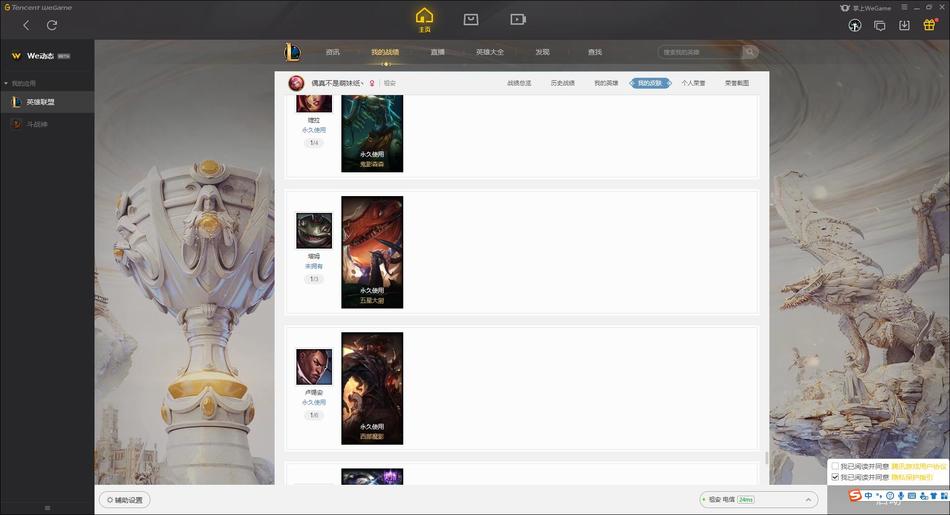Click the Sogou skin shirt icon

[x=934, y=496]
